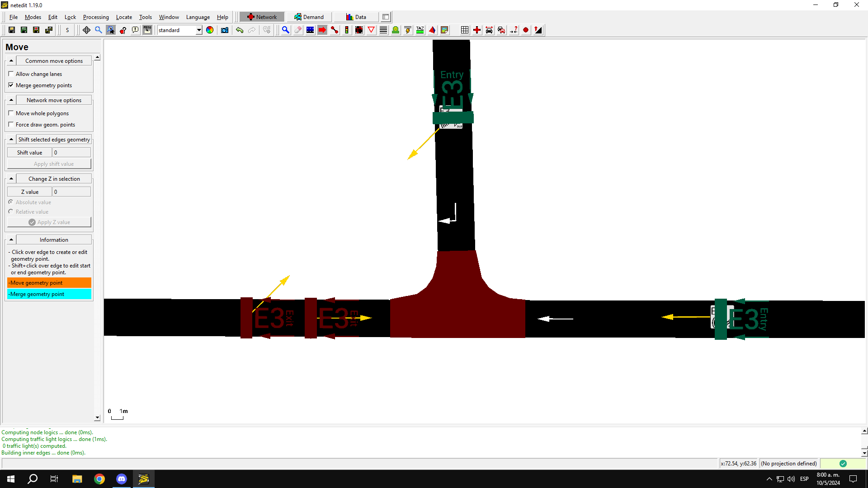Switch to Data supermode
868x488 pixels.
pos(356,17)
